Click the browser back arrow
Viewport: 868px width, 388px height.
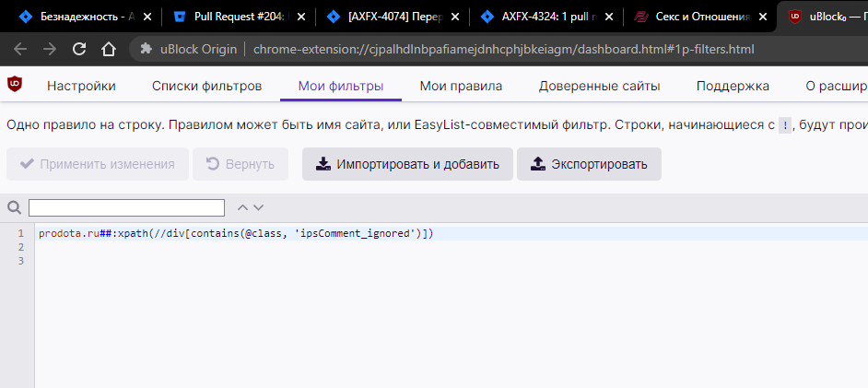pos(20,49)
